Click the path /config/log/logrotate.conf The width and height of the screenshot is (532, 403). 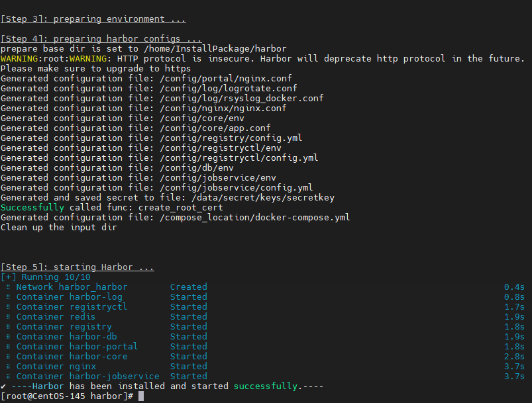229,89
